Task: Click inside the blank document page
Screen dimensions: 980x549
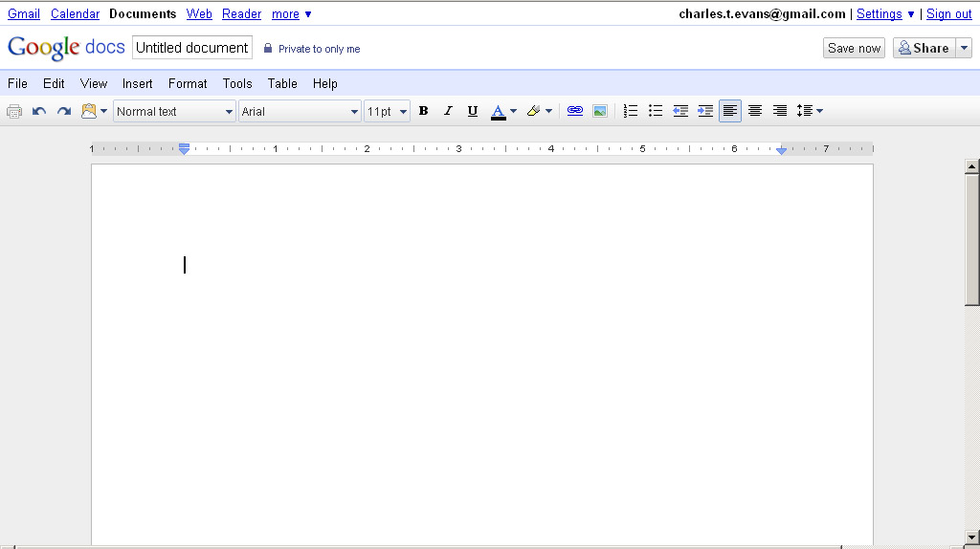Action: click(482, 354)
